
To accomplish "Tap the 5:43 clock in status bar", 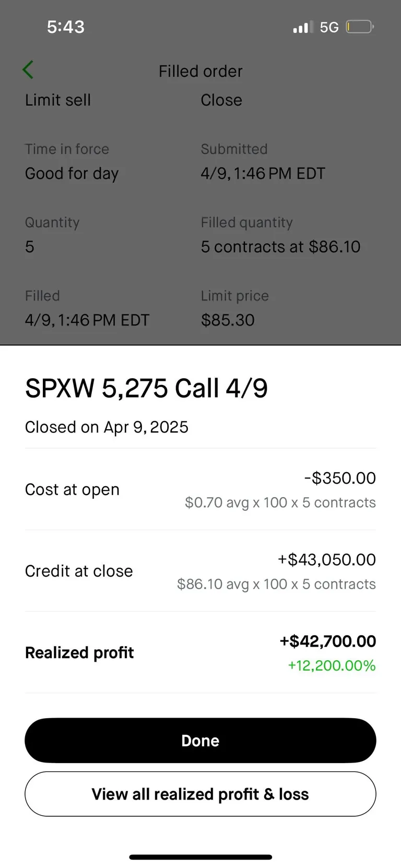I will pos(66,27).
